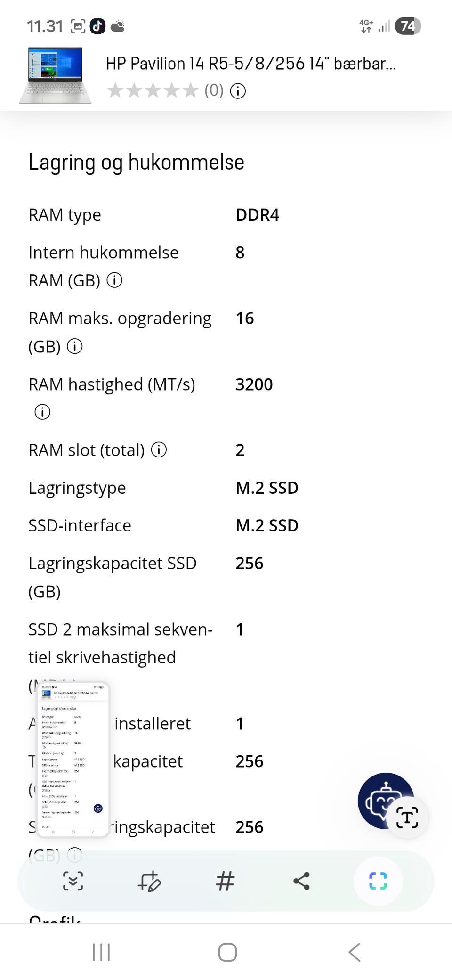Screen dimensions: 452x980
Task: Tap info icon beside the star rating
Action: (x=238, y=90)
